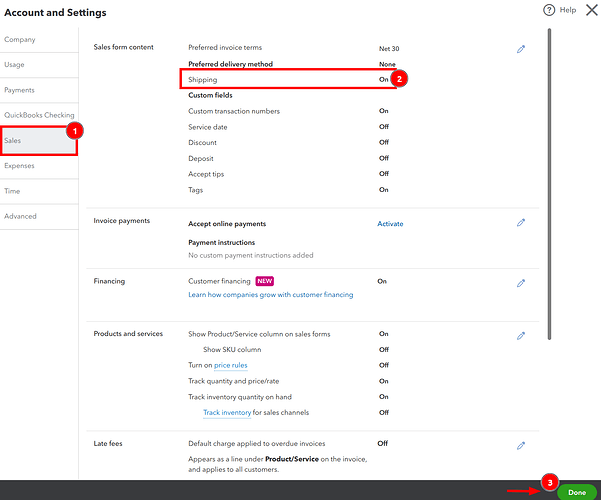This screenshot has width=601, height=500.
Task: Click the green Done button
Action: click(576, 492)
